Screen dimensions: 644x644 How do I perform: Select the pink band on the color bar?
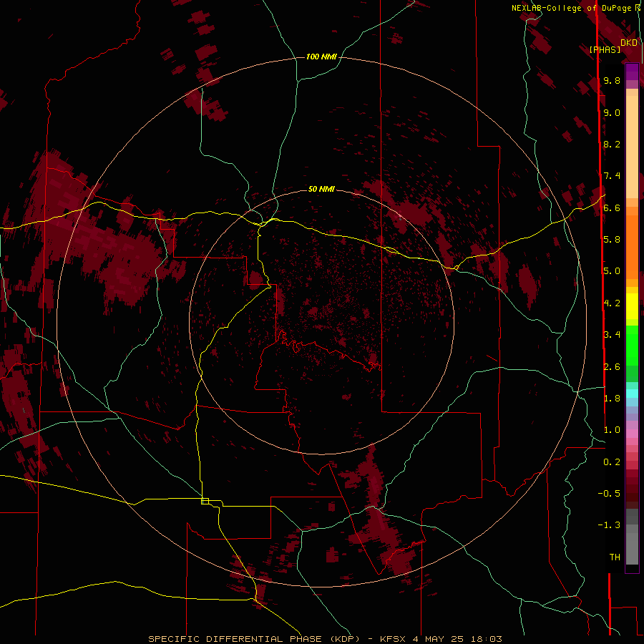(632, 434)
